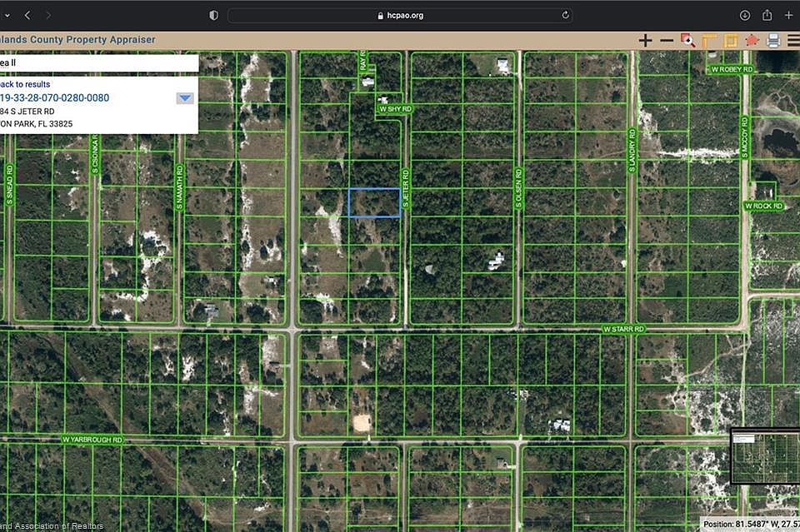Click the search field containing 'ea II'
800x532 pixels.
[99, 62]
